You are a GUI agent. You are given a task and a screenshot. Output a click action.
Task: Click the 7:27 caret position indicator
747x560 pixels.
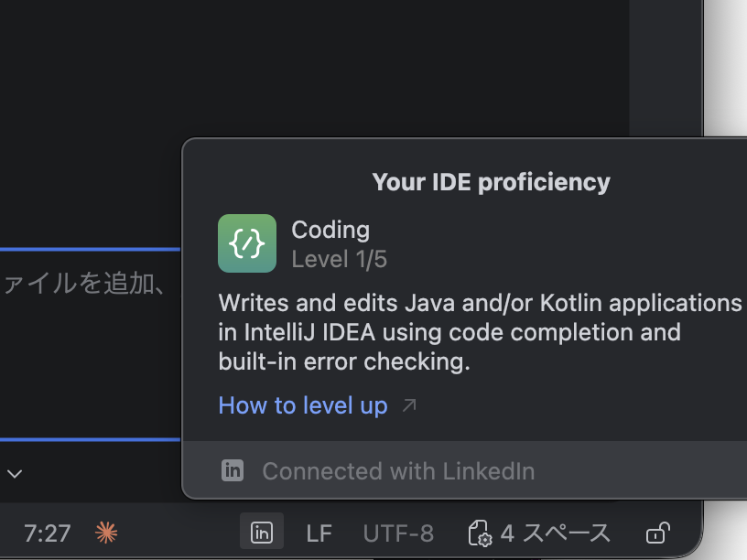[48, 533]
